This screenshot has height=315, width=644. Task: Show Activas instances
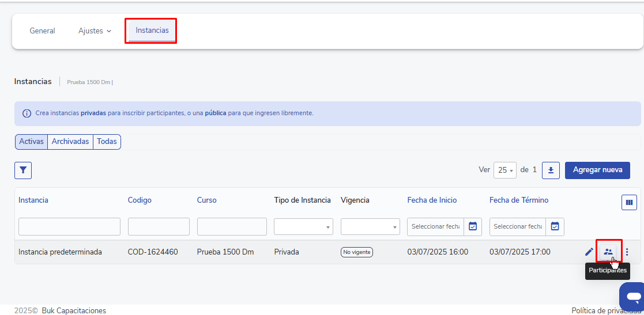pos(31,142)
